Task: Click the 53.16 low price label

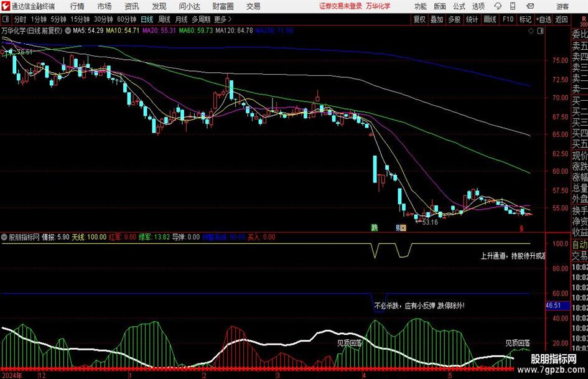Action: click(x=430, y=222)
